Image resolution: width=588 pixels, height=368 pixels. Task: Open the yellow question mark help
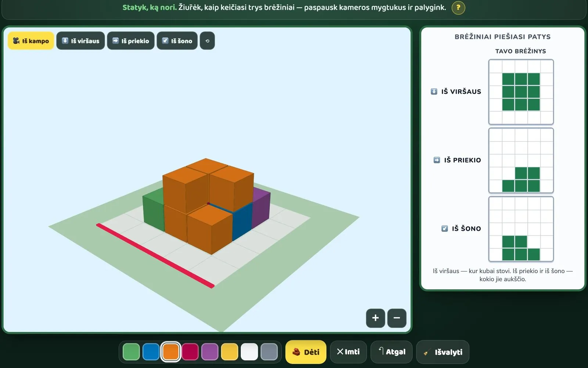pyautogui.click(x=458, y=7)
